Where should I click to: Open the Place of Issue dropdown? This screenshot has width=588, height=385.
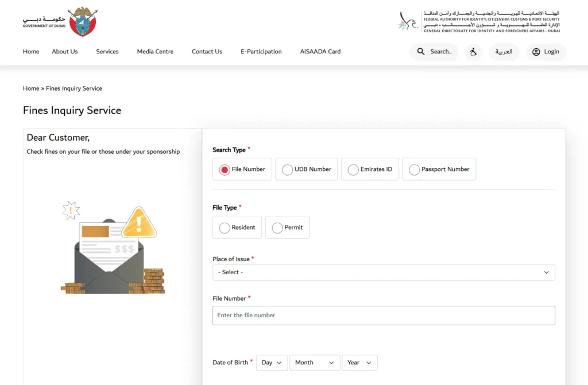[x=383, y=272]
